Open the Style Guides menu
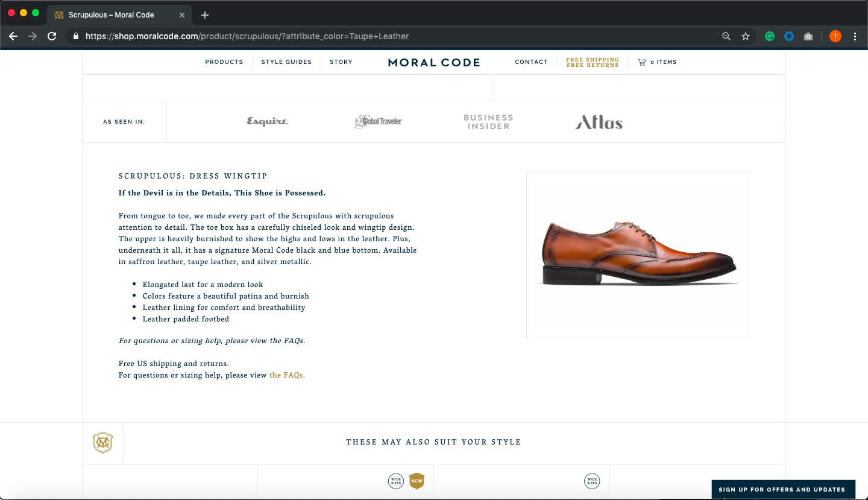This screenshot has width=868, height=500. point(286,62)
